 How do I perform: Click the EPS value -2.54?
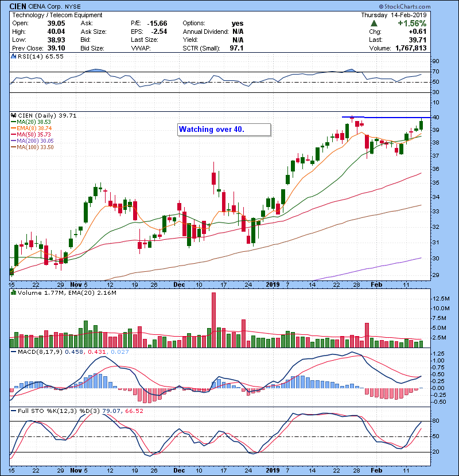(159, 32)
